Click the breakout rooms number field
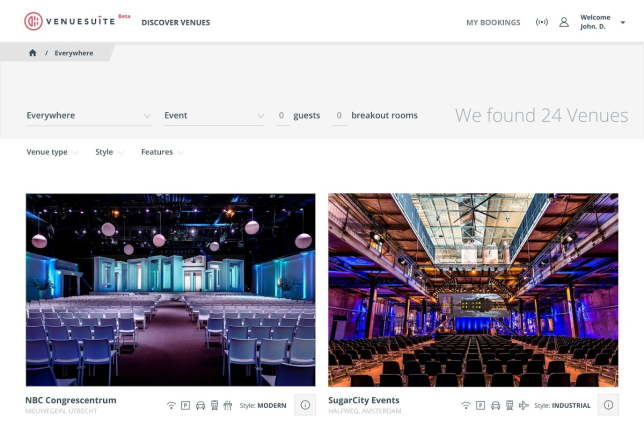 [340, 116]
